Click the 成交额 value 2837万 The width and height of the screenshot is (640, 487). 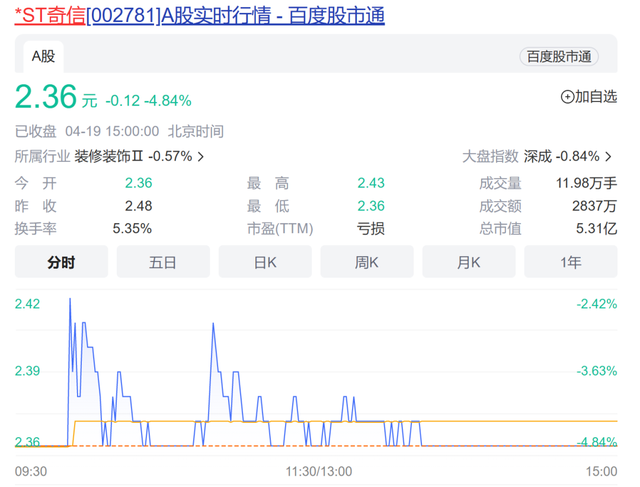pyautogui.click(x=594, y=206)
